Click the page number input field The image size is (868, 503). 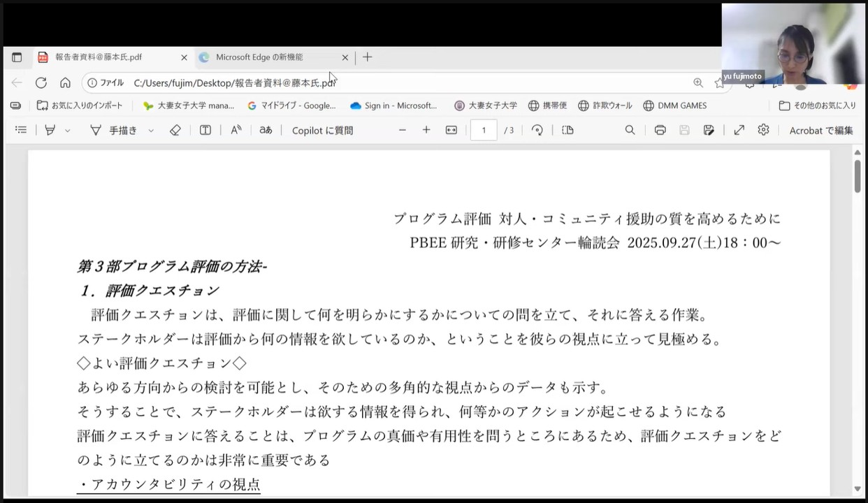(x=484, y=130)
